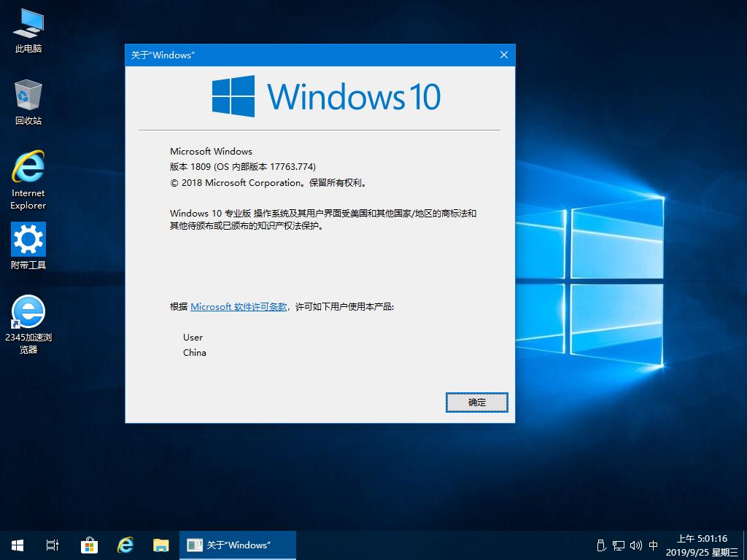Click the show desktop strip
The image size is (747, 560).
[745, 545]
